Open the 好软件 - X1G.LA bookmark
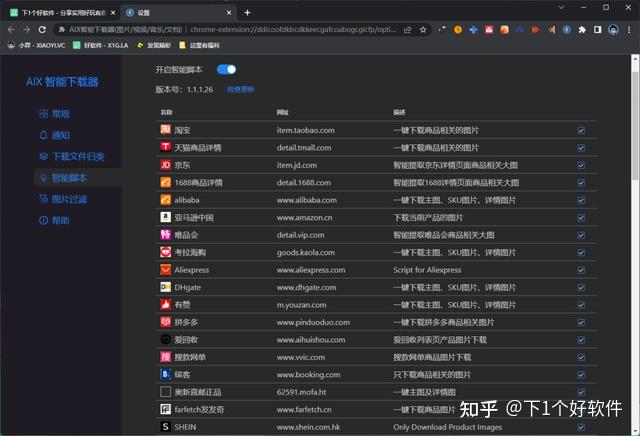 (101, 45)
